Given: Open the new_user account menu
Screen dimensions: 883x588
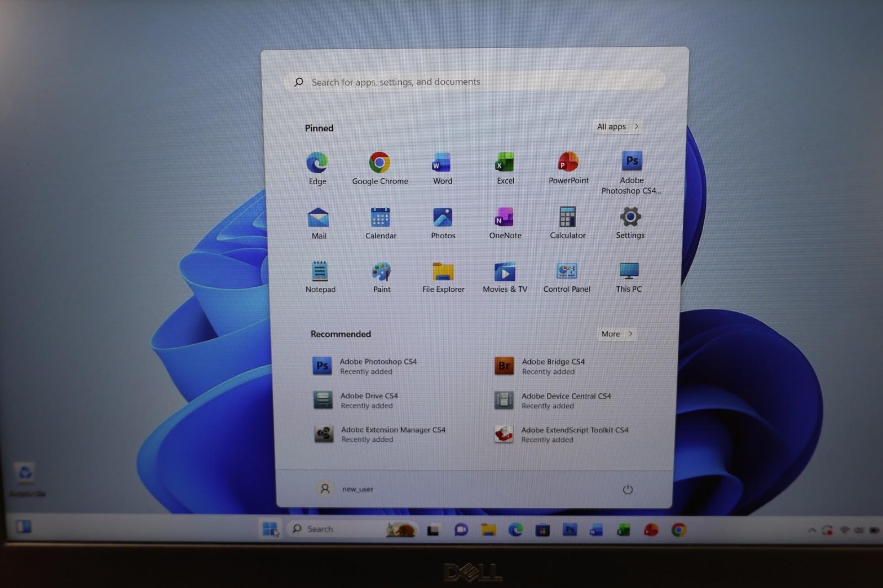Looking at the screenshot, I should (345, 489).
